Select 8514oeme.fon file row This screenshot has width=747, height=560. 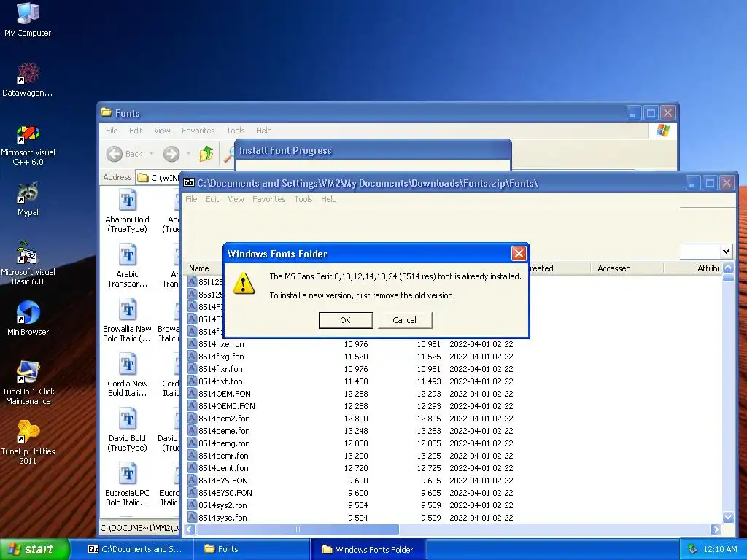(351, 430)
